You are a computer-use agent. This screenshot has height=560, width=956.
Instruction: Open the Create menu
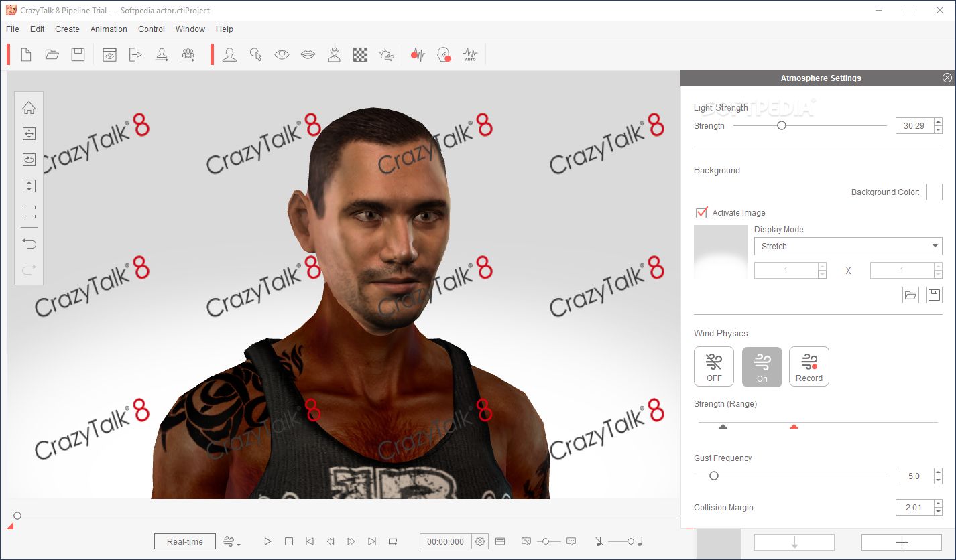(x=67, y=29)
